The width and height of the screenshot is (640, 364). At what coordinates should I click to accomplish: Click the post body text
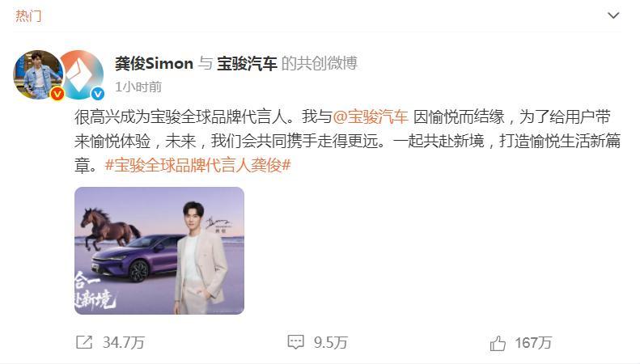(x=347, y=142)
